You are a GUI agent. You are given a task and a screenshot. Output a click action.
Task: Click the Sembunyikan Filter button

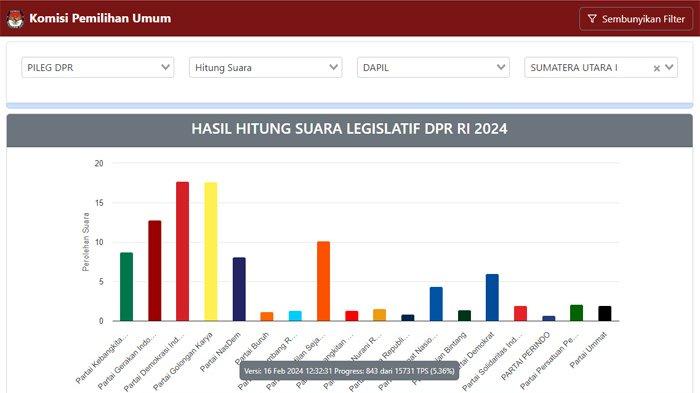click(636, 19)
